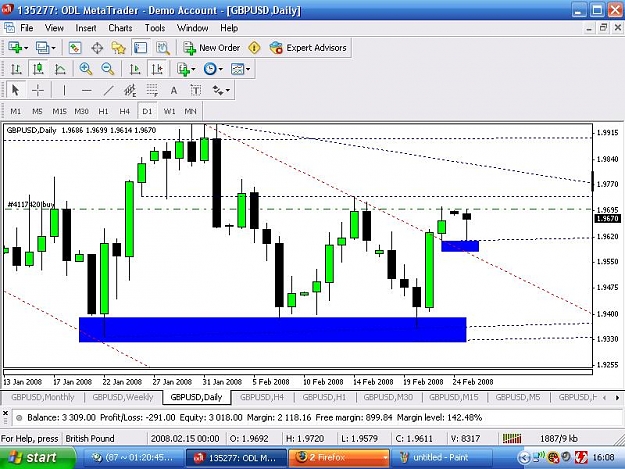Open the File menu
This screenshot has width=625, height=469.
pyautogui.click(x=26, y=28)
